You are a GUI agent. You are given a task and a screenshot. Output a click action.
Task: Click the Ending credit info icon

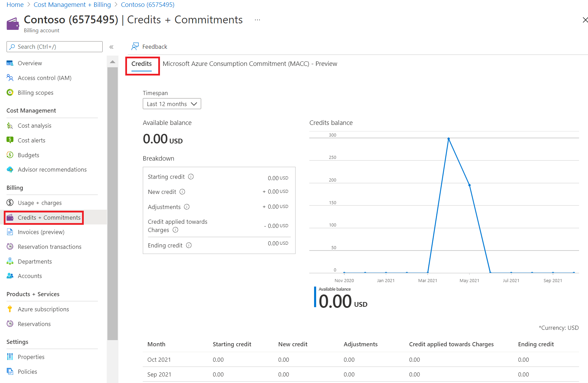click(x=189, y=245)
